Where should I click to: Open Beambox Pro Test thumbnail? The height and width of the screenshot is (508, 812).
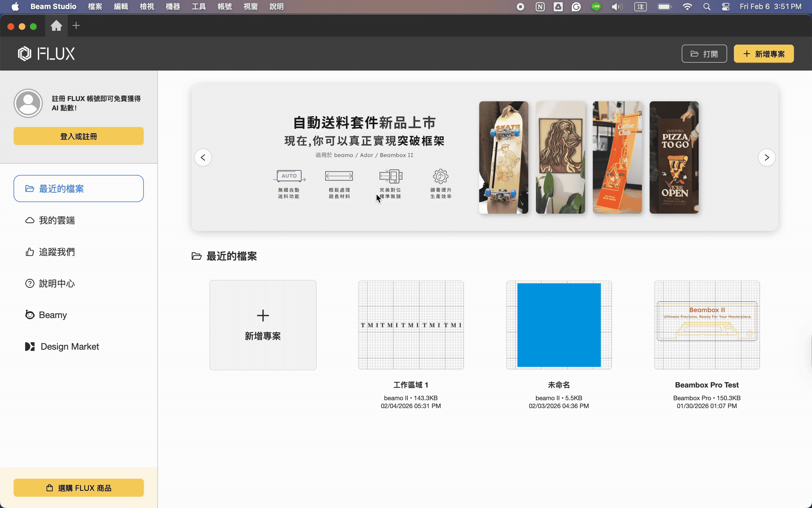coord(707,325)
